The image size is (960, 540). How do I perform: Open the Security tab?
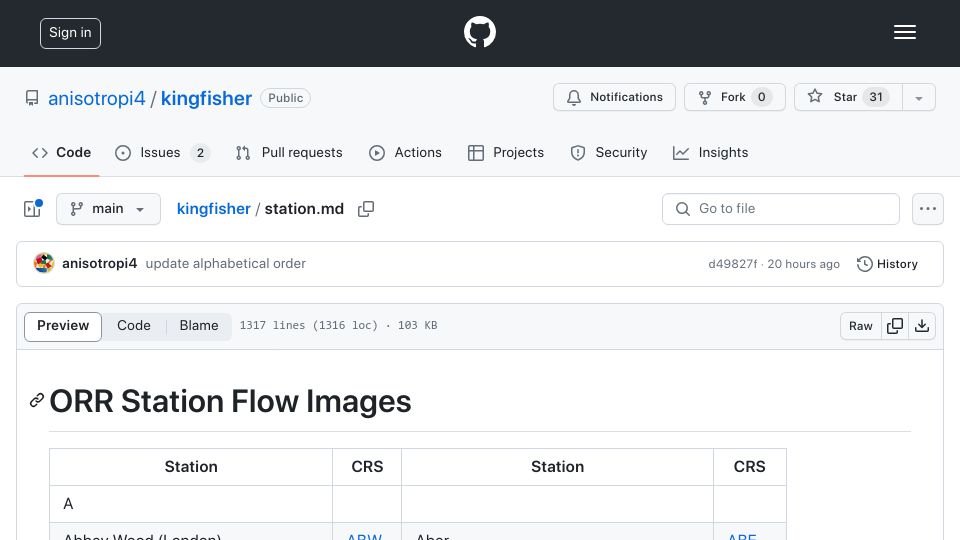pyautogui.click(x=609, y=152)
